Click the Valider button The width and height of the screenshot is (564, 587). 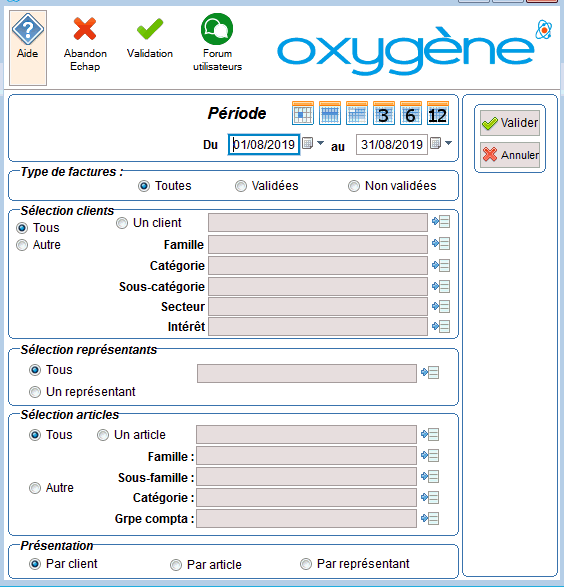point(510,123)
